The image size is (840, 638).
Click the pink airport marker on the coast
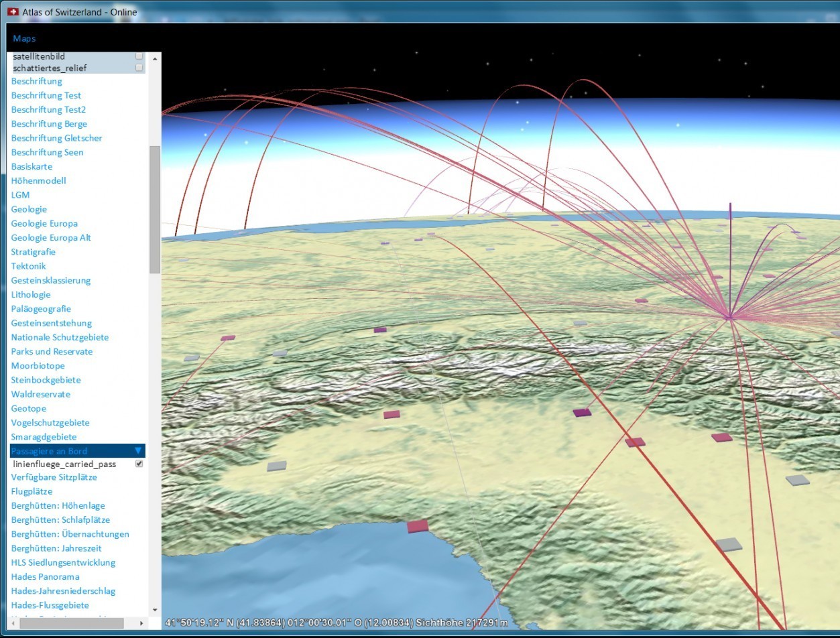pos(417,526)
